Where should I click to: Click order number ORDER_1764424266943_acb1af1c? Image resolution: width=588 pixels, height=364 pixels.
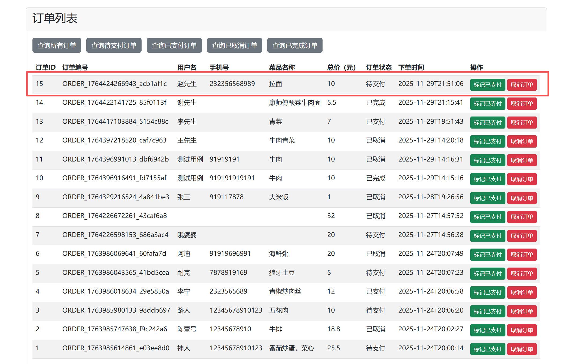[x=114, y=84]
